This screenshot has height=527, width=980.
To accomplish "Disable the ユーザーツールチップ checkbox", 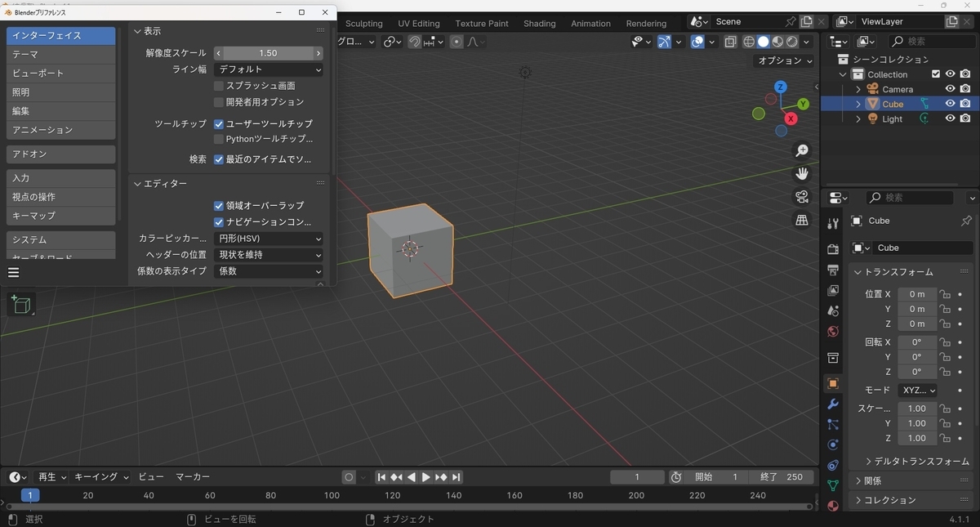I will 219,124.
